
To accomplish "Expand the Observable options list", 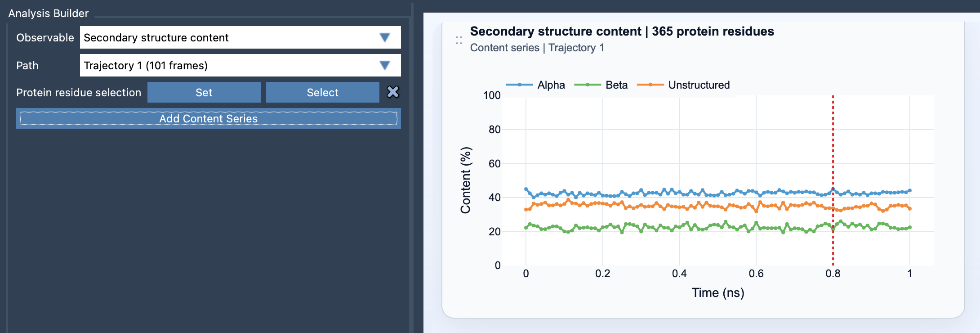I will coord(384,37).
